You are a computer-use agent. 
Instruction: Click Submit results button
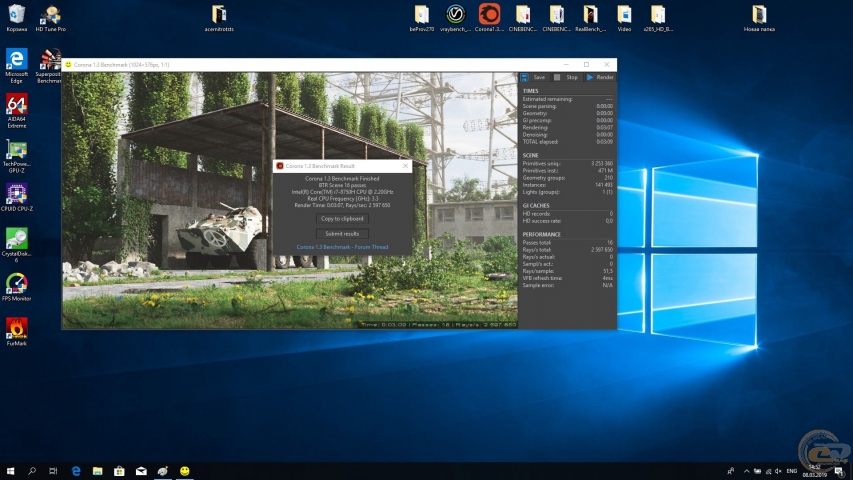coord(342,233)
